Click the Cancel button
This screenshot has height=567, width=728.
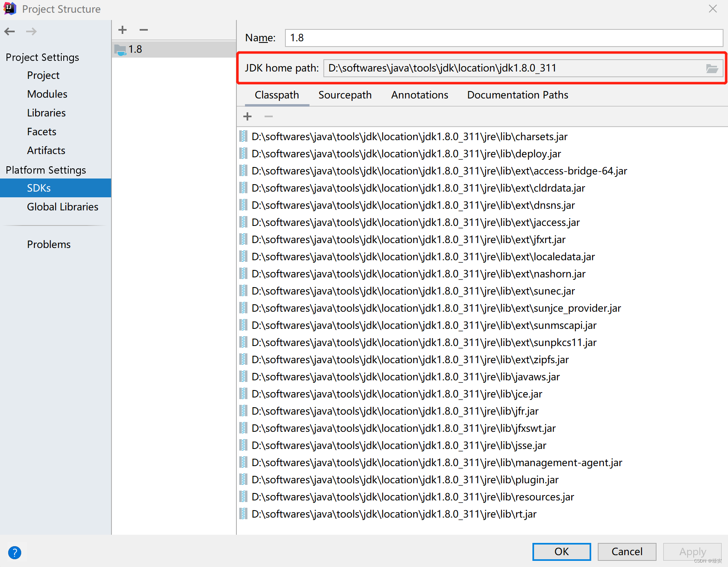click(627, 551)
